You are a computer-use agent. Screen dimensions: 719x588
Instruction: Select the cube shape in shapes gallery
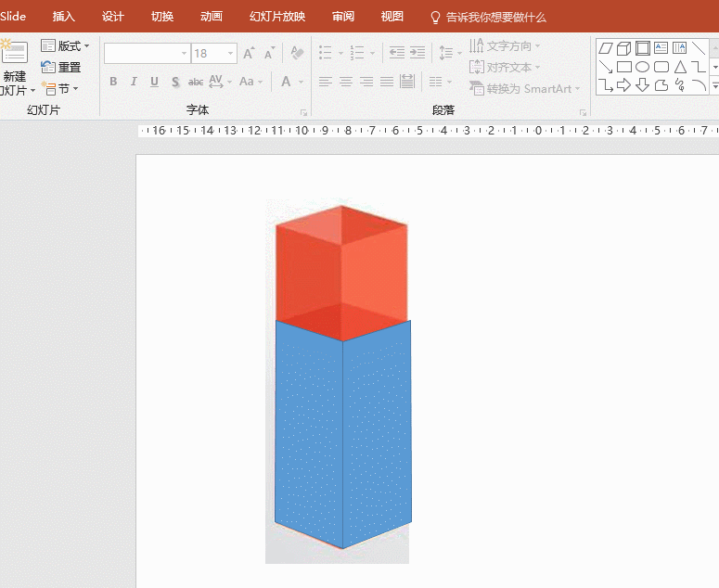point(623,48)
